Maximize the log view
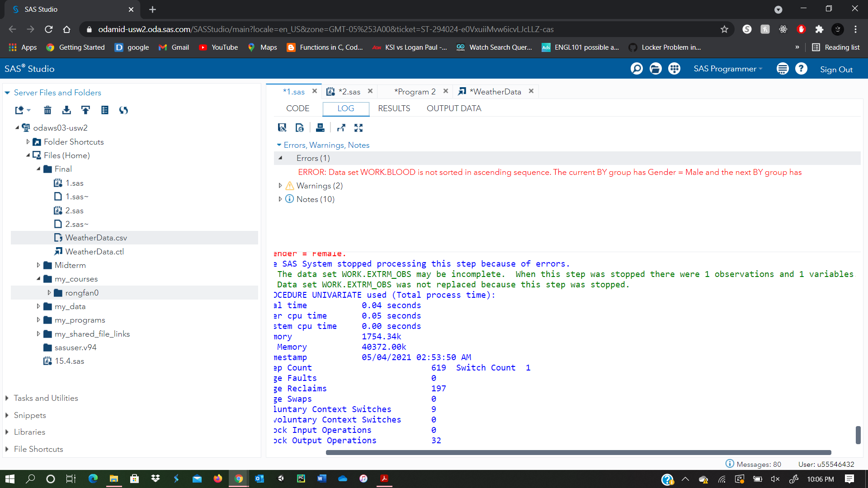 [x=359, y=127]
